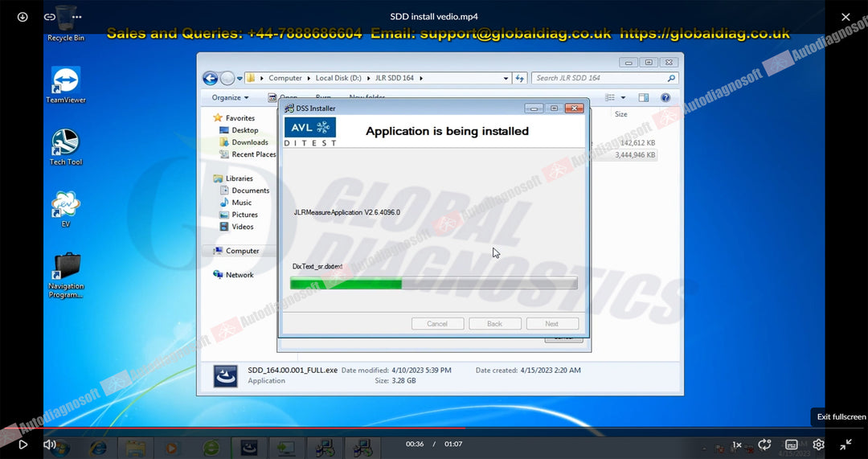Screen dimensions: 868x459
Task: Change the 1x playback speed
Action: 737,445
